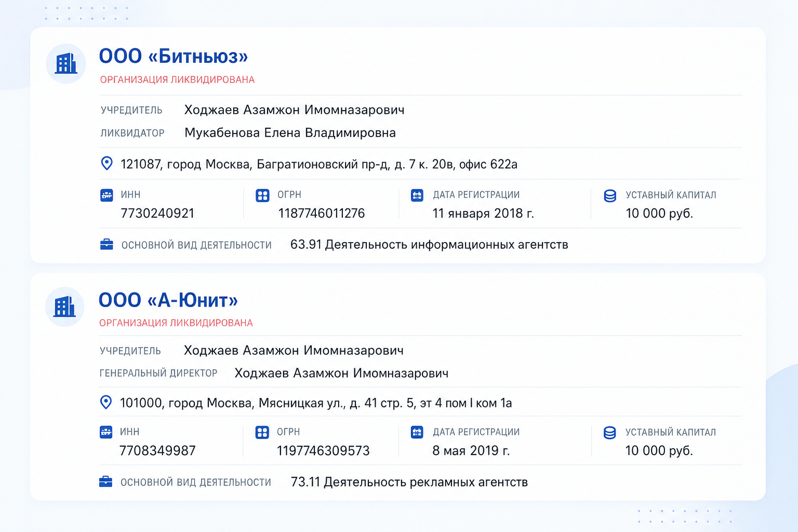Click the building icon beside ООО «А-Юнит»
Screen dimensions: 798x532
[65, 307]
